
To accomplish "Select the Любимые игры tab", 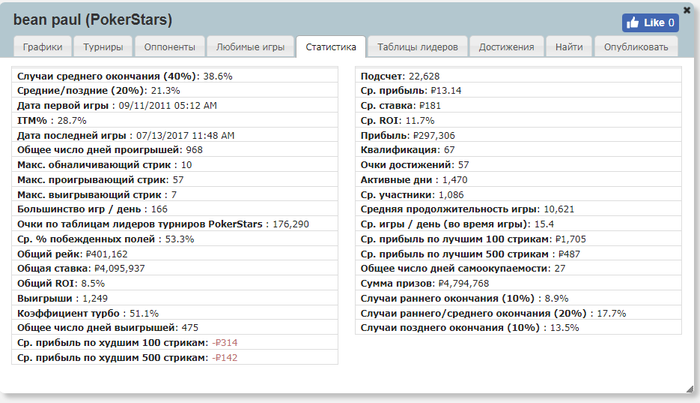I will tap(250, 47).
